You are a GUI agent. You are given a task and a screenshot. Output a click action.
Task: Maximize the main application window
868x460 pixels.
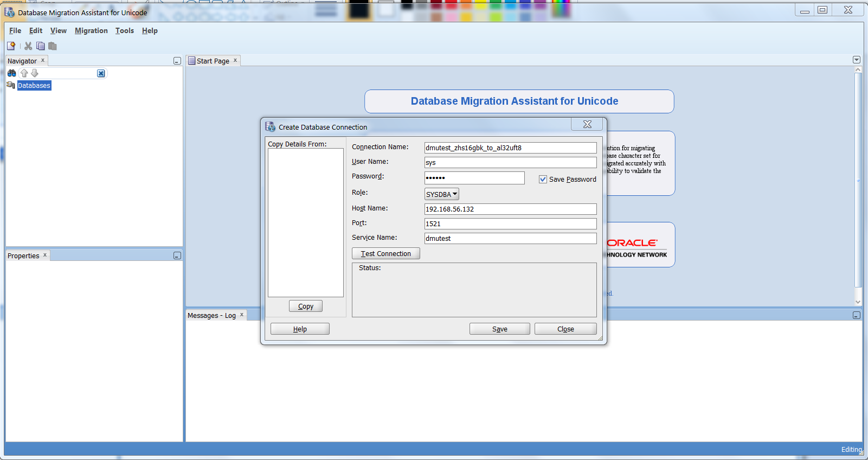point(822,10)
